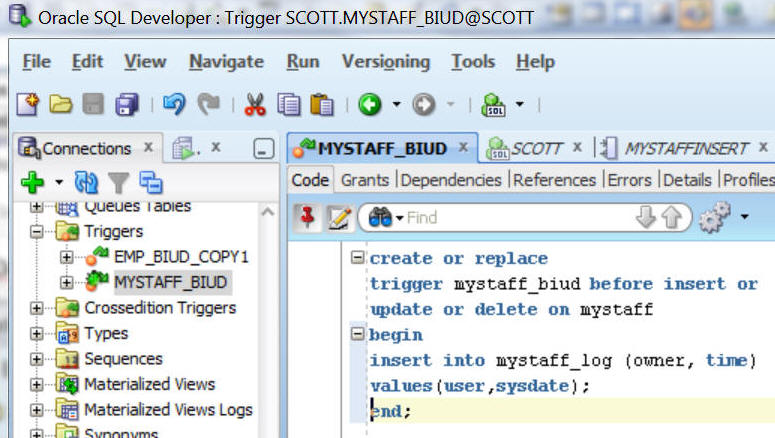Image resolution: width=775 pixels, height=438 pixels.
Task: Close the SCOTT worksheet tab
Action: (x=577, y=147)
